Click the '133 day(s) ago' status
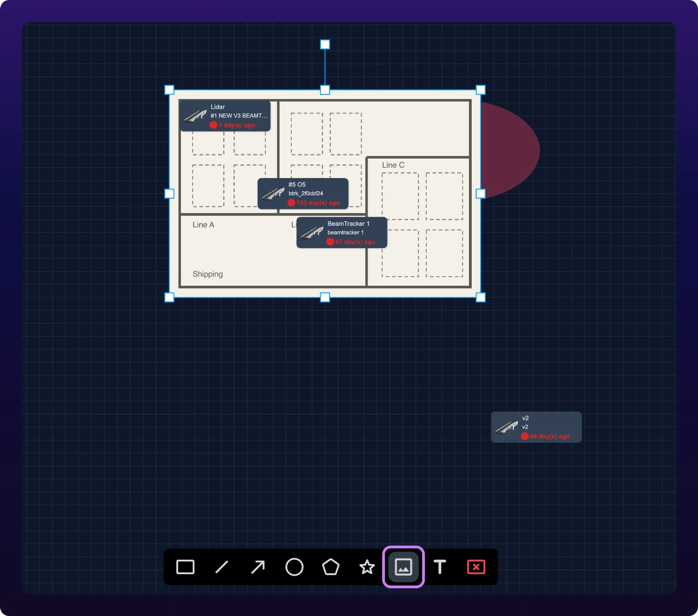Screen dimensions: 698x616 pos(318,203)
